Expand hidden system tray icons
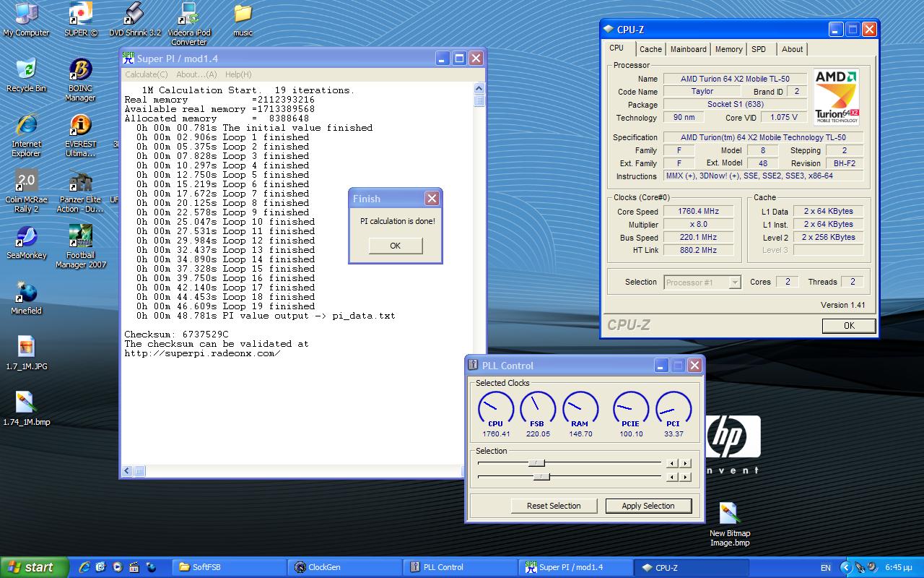Image resolution: width=924 pixels, height=578 pixels. point(845,568)
